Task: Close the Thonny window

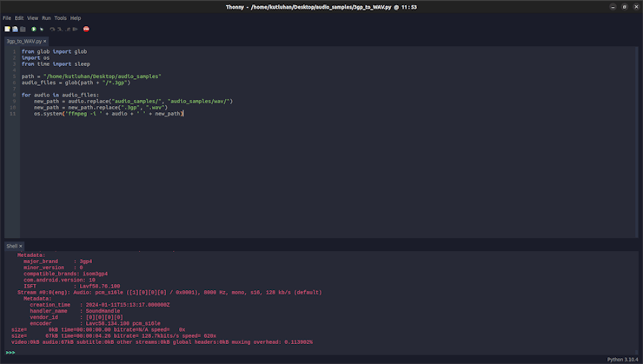Action: coord(636,7)
